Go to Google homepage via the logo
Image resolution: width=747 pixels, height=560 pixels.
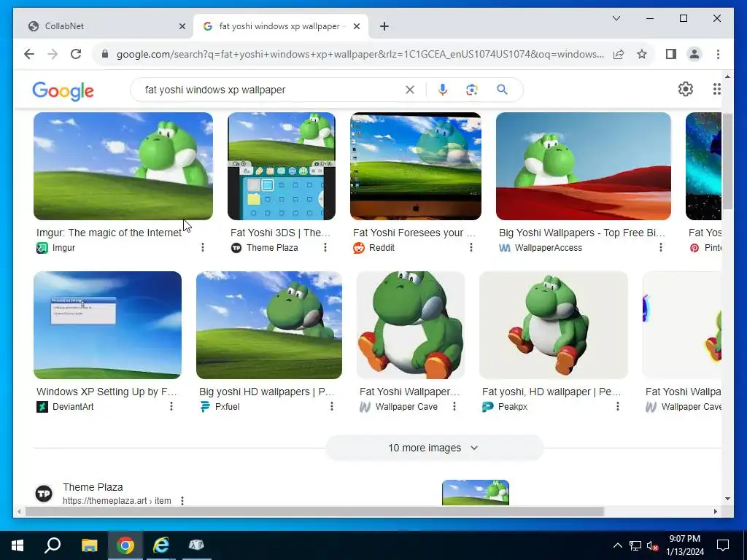63,91
